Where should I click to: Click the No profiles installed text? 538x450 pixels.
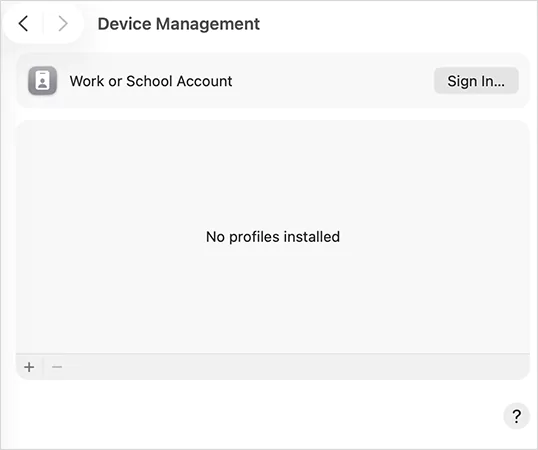coord(273,237)
